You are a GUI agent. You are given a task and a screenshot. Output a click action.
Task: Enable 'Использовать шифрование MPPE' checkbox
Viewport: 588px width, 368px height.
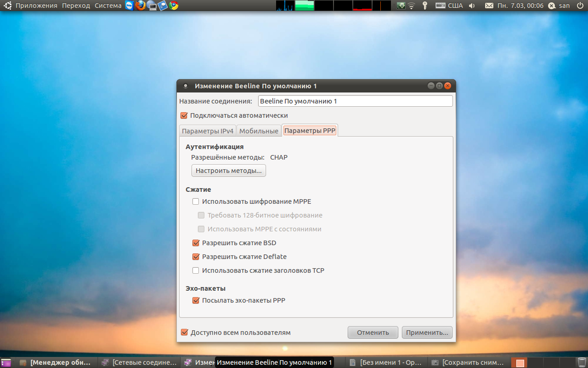point(196,201)
